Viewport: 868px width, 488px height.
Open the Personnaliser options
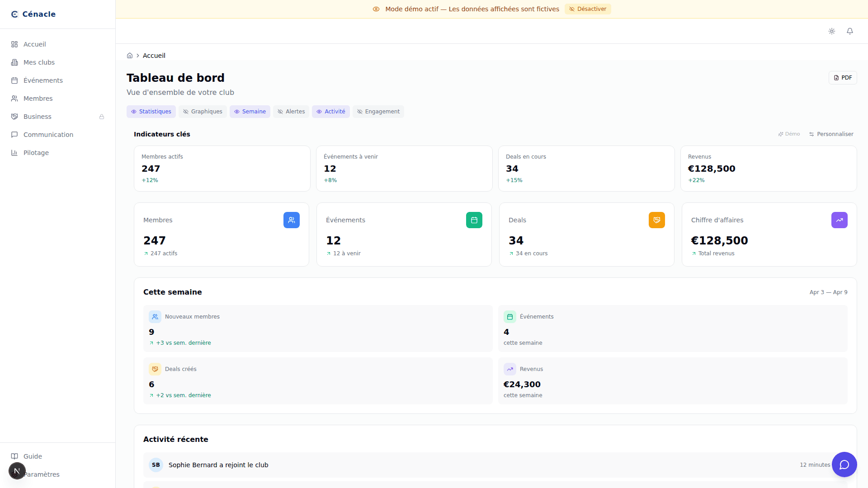[x=831, y=134]
